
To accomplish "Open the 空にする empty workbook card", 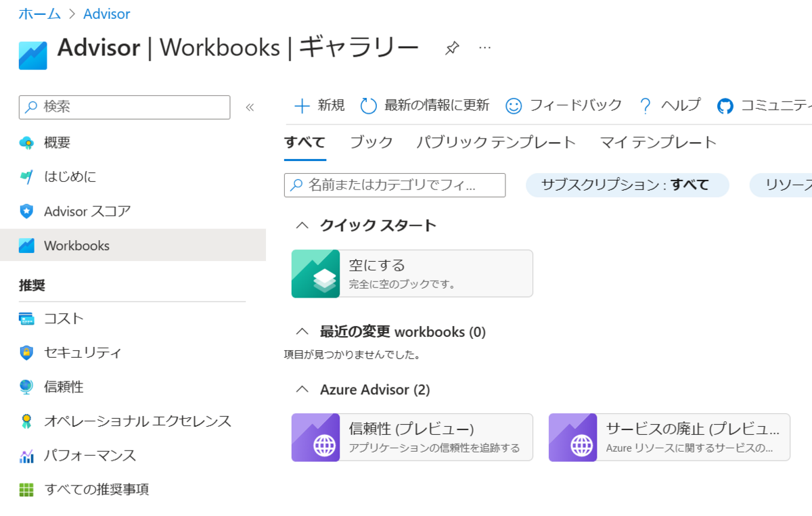I will pos(412,274).
